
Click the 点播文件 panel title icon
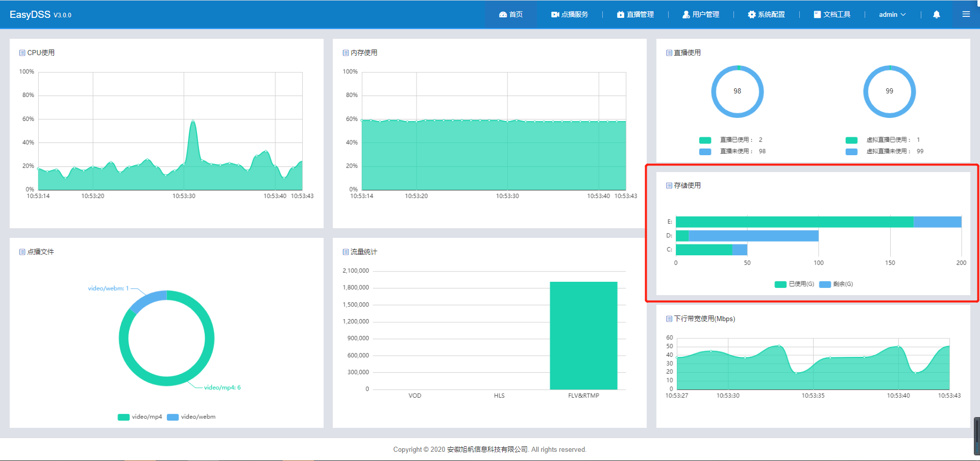[22, 252]
